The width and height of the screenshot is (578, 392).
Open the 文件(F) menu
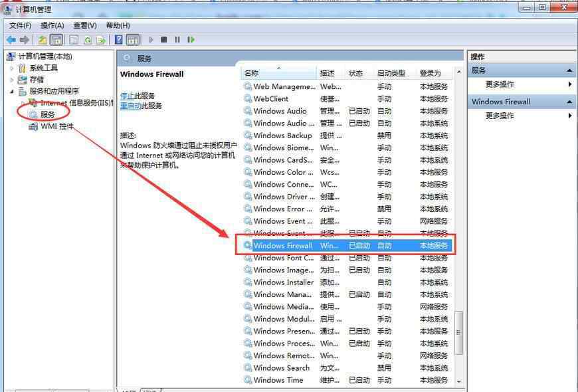21,25
